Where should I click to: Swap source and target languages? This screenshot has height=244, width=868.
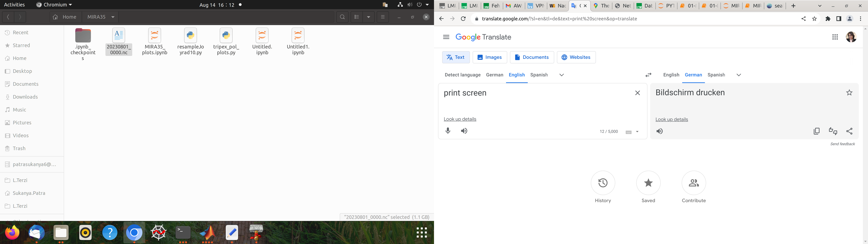[x=648, y=75]
